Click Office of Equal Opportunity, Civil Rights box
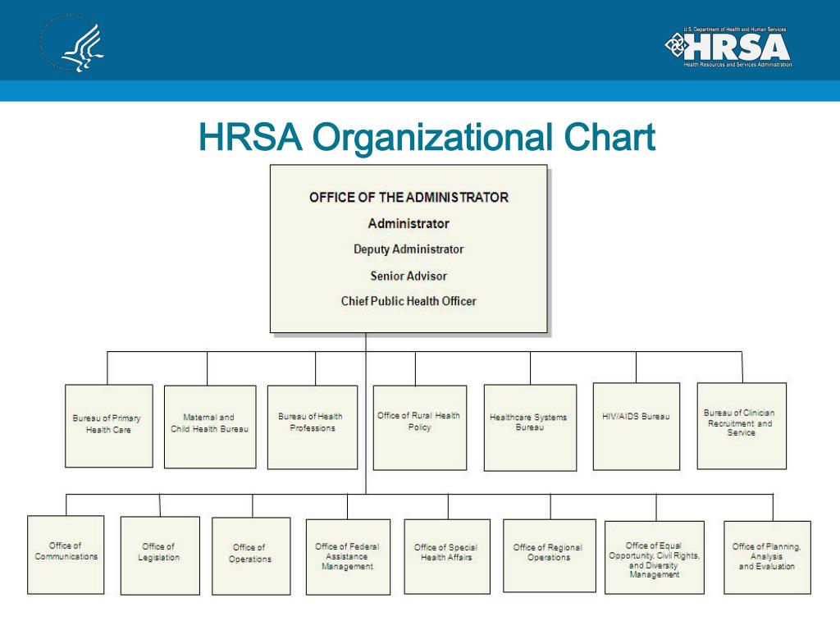 tap(655, 558)
